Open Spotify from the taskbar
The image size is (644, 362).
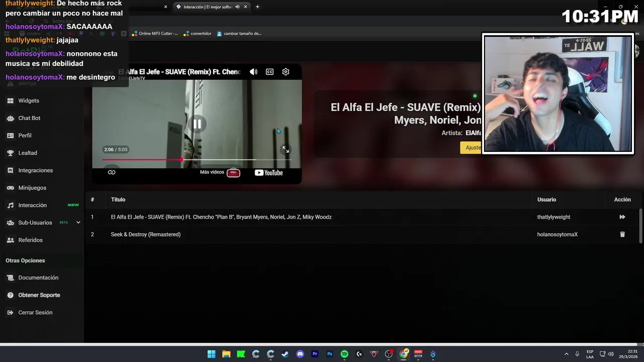click(345, 354)
